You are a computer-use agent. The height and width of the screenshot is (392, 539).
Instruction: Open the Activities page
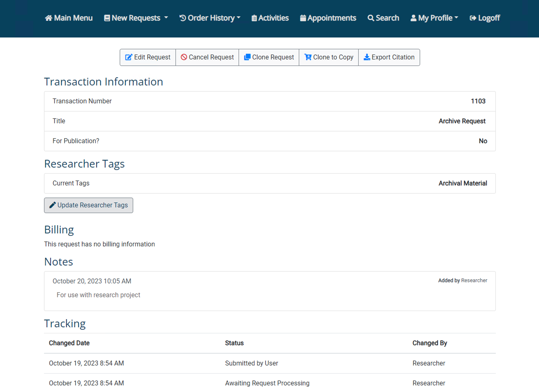pos(270,17)
